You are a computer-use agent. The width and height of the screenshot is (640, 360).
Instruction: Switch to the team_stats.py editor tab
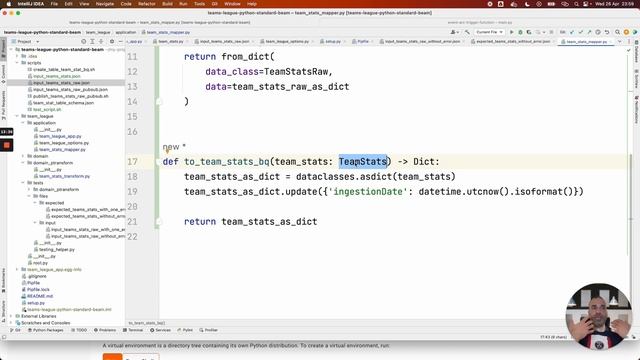click(171, 42)
